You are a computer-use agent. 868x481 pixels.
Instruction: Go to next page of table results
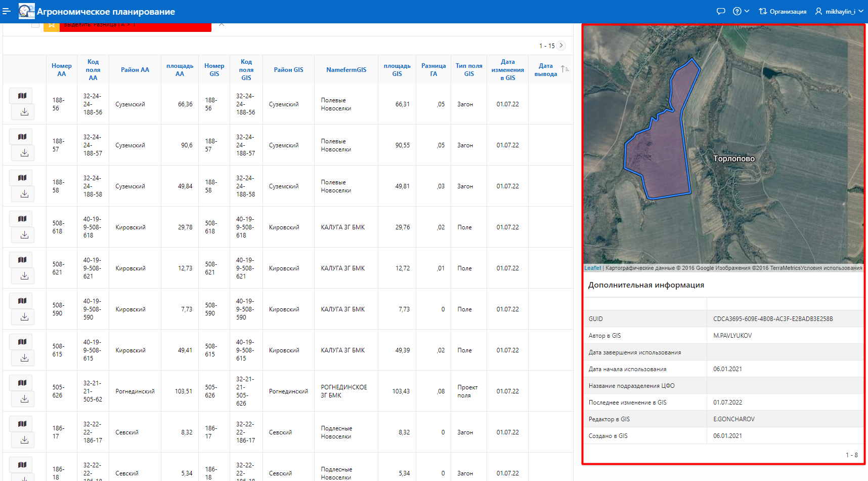561,46
